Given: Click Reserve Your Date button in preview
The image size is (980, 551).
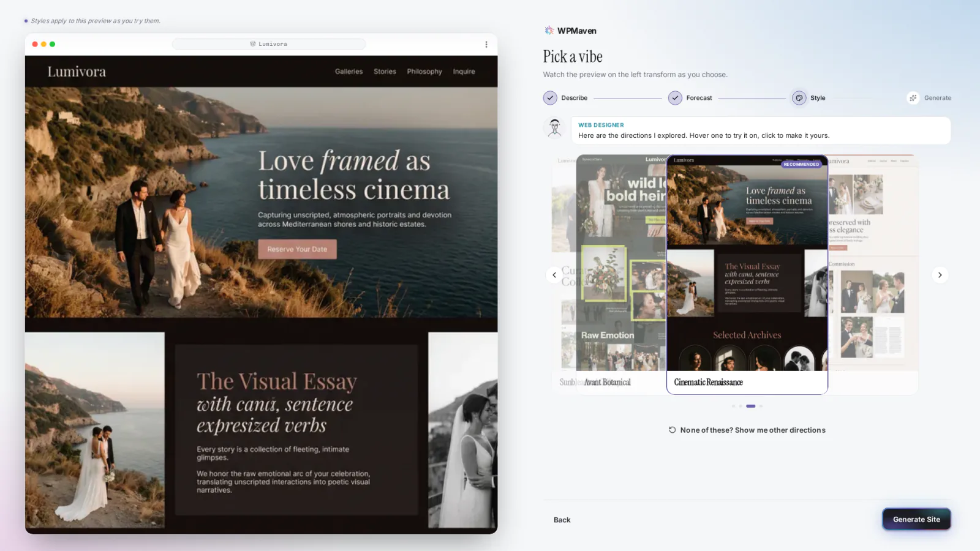Looking at the screenshot, I should pyautogui.click(x=297, y=249).
